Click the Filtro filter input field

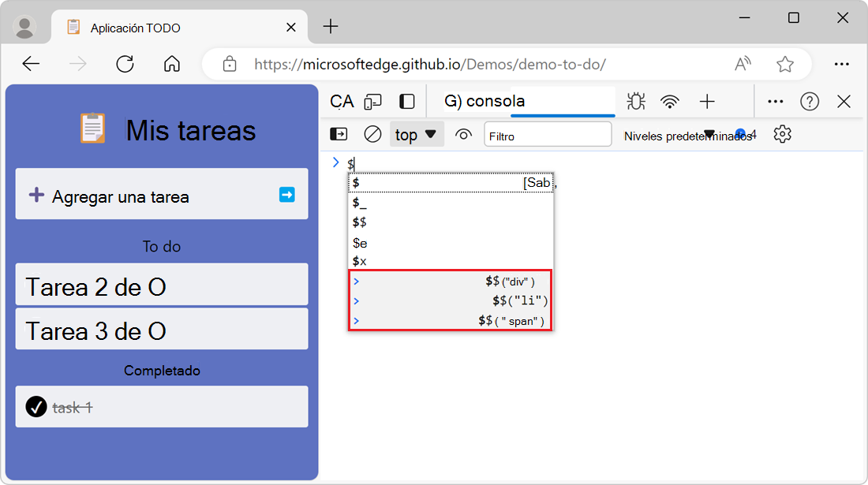click(x=548, y=136)
